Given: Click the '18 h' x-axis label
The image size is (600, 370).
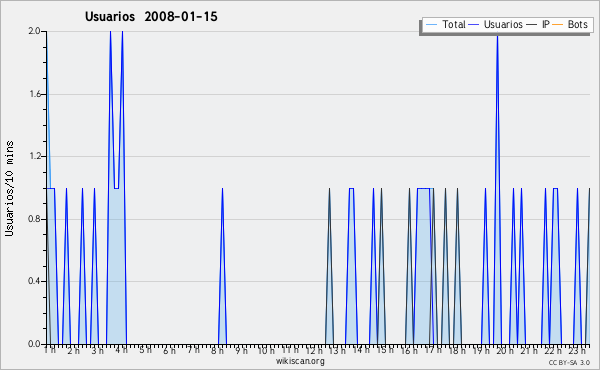Looking at the screenshot, I should [457, 350].
